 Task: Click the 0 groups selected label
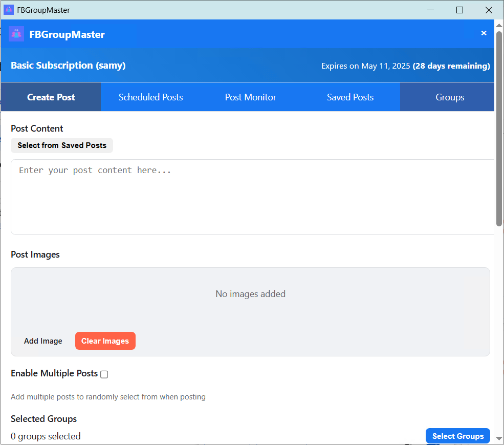[x=46, y=436]
